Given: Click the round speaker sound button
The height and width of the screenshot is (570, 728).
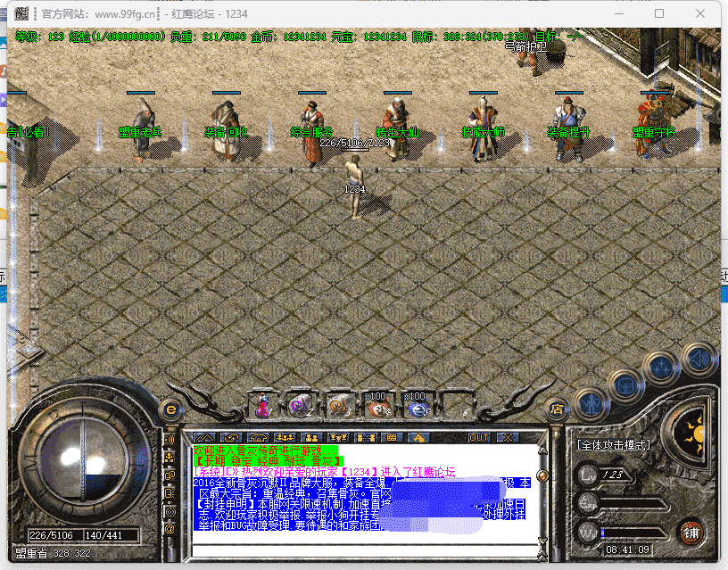Looking at the screenshot, I should [x=699, y=359].
